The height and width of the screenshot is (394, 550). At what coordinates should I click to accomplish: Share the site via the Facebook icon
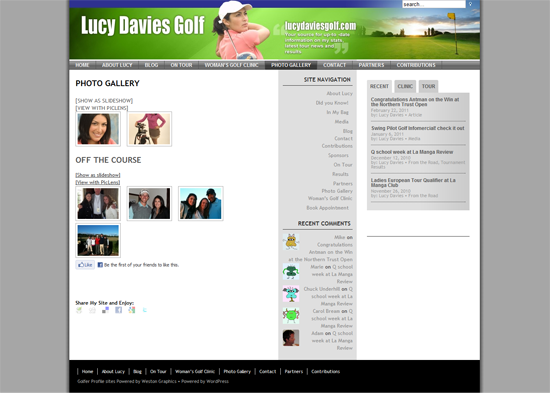click(x=119, y=310)
